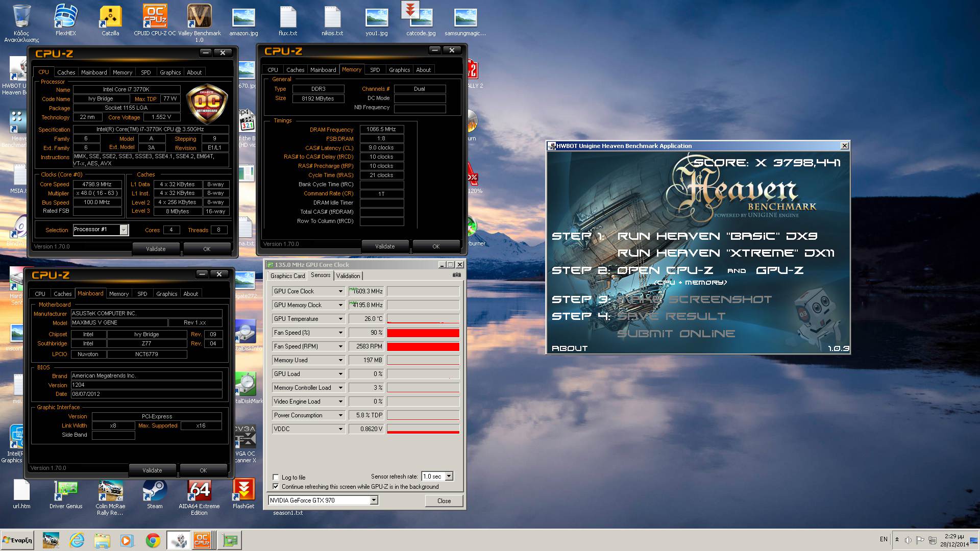Open the Processor #1 selection dropdown
Viewport: 980px width, 551px height.
click(124, 230)
